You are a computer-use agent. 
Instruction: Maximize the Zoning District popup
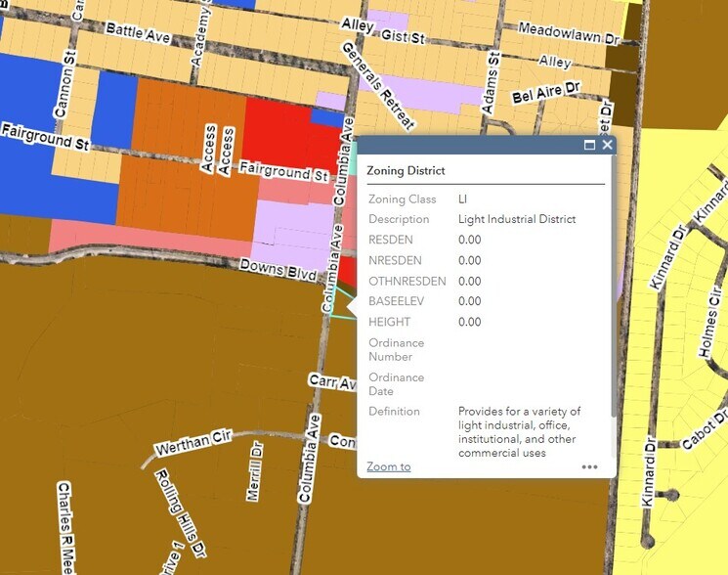coord(589,145)
